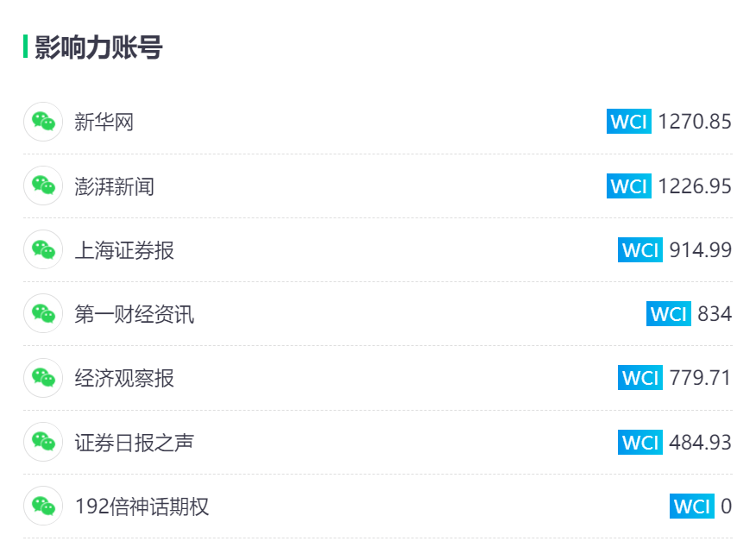Select the 经济观察报 account name
This screenshot has width=756, height=560.
click(x=124, y=378)
